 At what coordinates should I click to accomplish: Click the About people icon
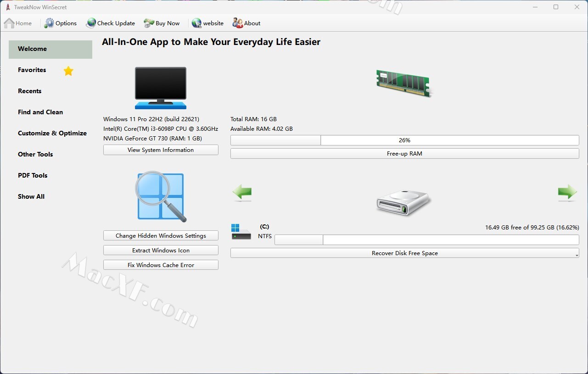(x=237, y=23)
